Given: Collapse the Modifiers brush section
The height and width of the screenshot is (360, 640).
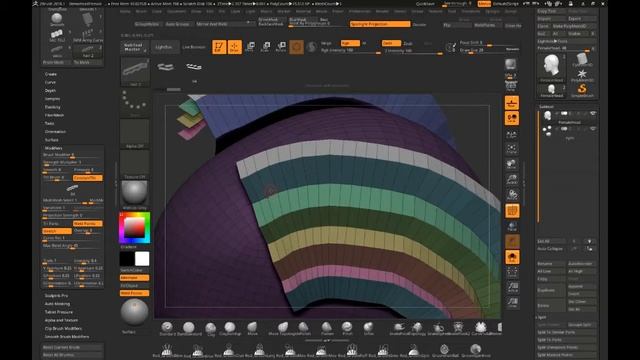Looking at the screenshot, I should pos(53,148).
